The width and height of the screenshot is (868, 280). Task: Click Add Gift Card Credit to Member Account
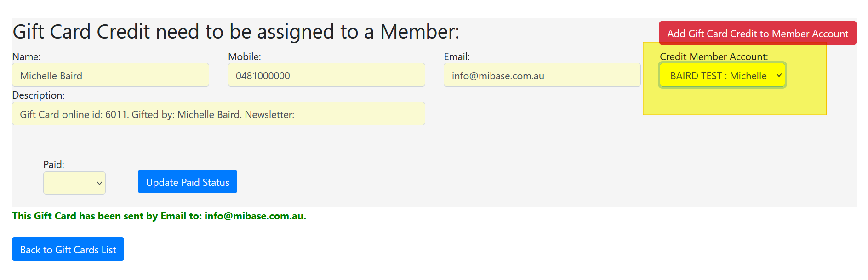pos(757,34)
